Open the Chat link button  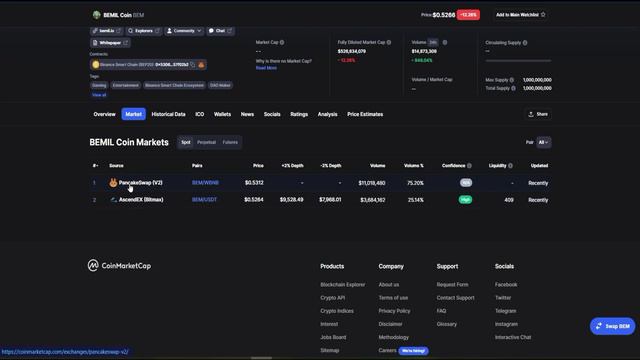[x=220, y=31]
